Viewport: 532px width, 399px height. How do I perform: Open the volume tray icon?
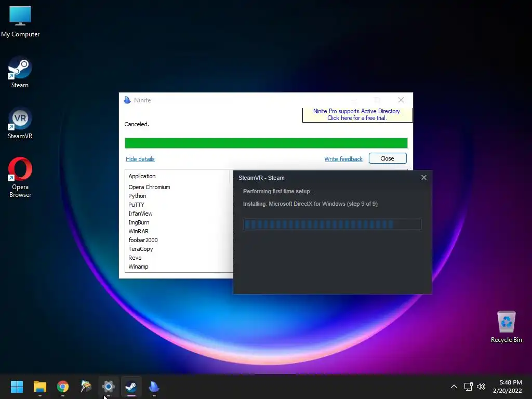(481, 387)
